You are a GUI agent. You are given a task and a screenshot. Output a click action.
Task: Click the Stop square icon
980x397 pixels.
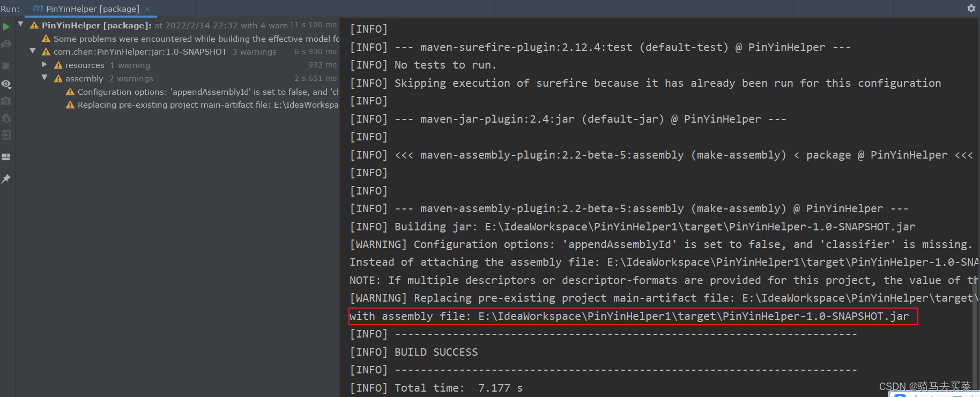click(x=6, y=66)
